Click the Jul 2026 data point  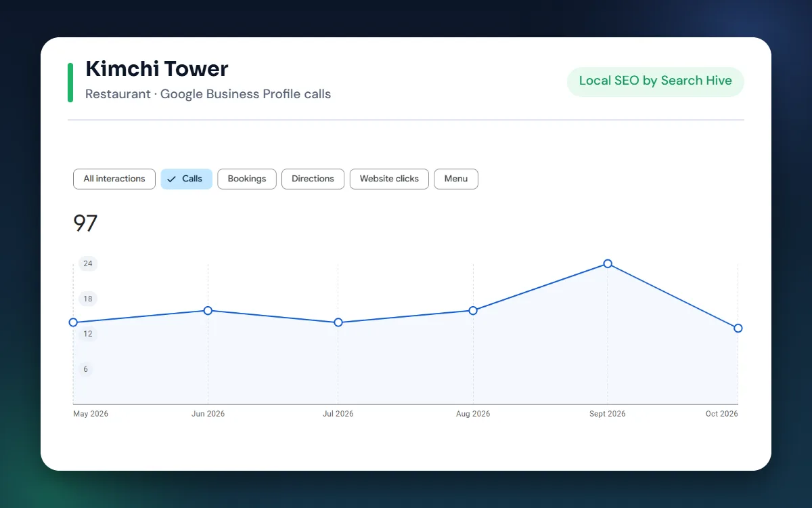coord(338,322)
